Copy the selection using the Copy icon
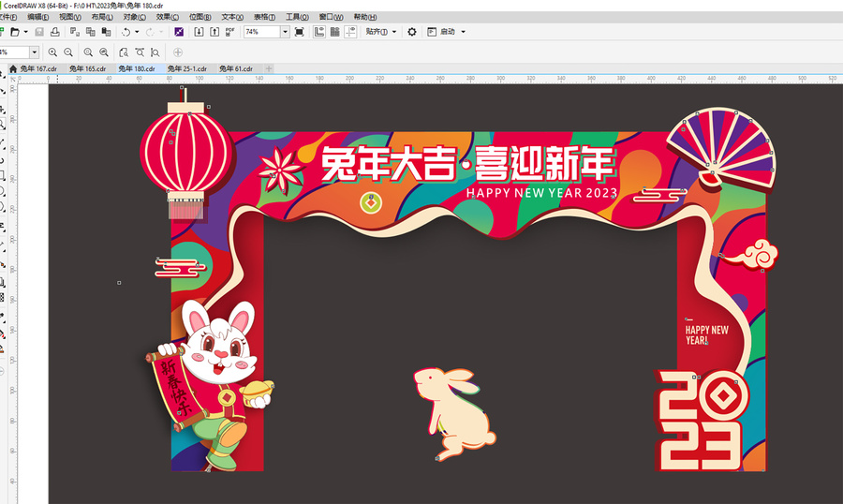Viewport: 843px width, 504px height. (90, 32)
